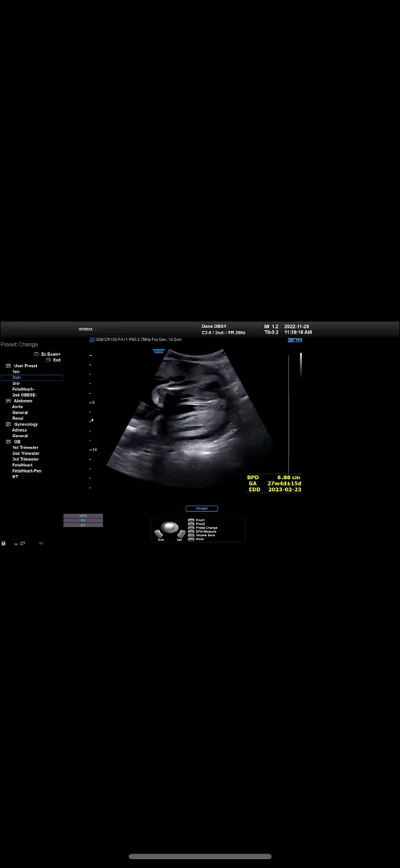Image resolution: width=400 pixels, height=868 pixels.
Task: Select the 3rd Trimester preset
Action: click(26, 460)
